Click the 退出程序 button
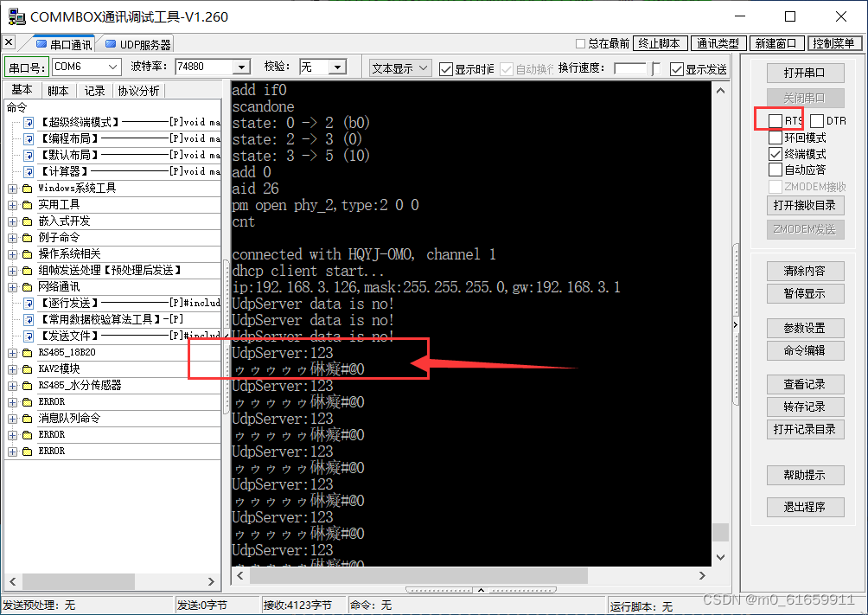 (805, 507)
